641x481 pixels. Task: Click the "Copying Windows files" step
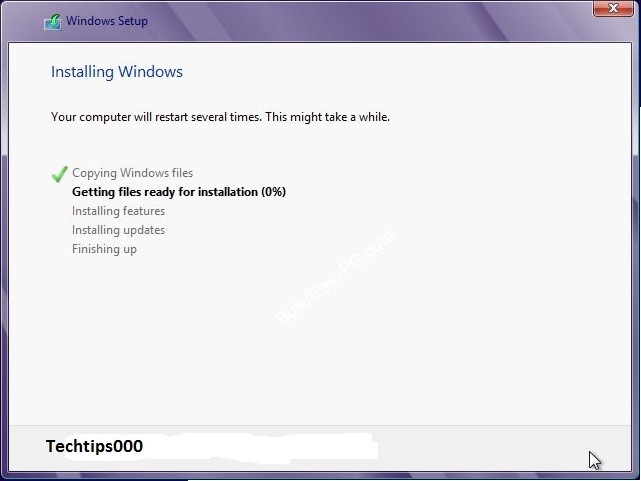[132, 173]
